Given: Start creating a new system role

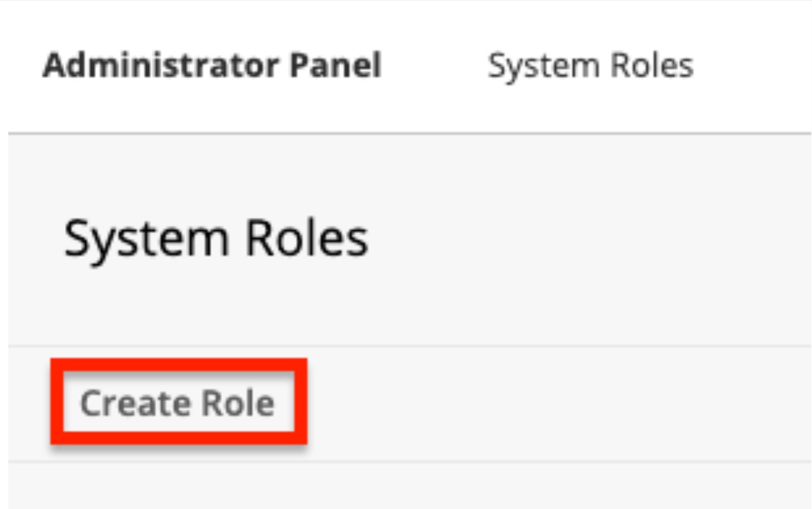Looking at the screenshot, I should tap(177, 403).
